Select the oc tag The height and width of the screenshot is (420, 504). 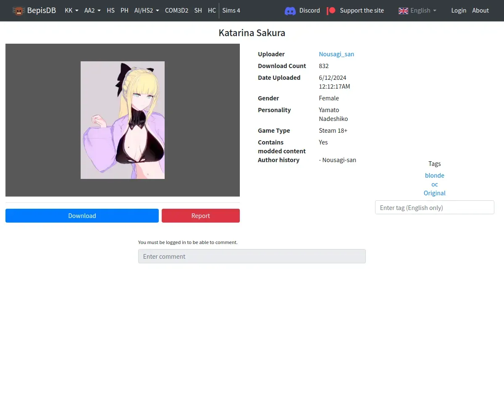pos(435,184)
